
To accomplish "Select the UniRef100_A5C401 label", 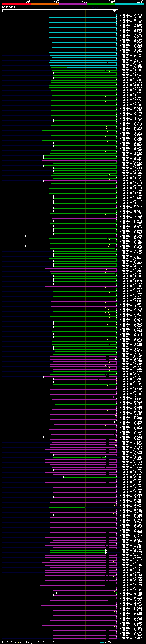I will point(131,35).
